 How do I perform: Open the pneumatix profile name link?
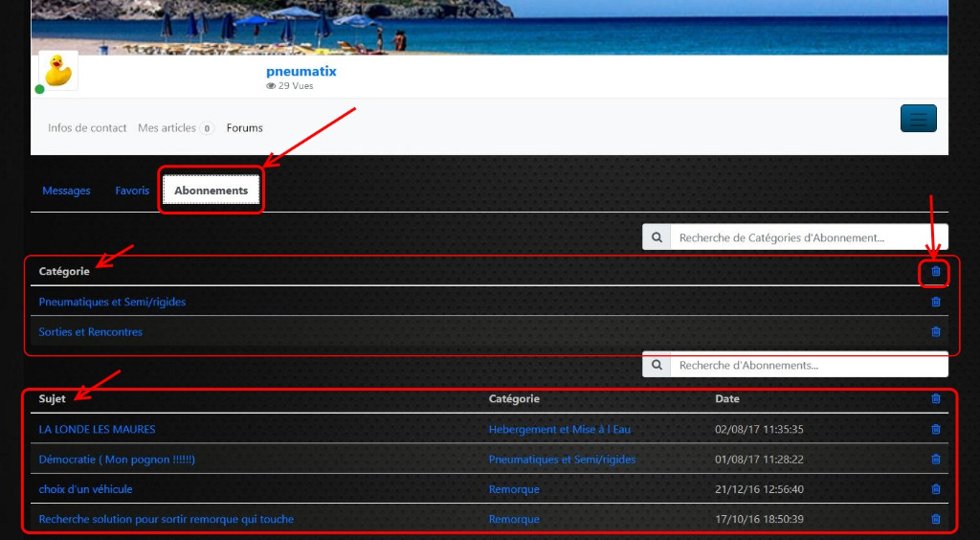point(301,72)
